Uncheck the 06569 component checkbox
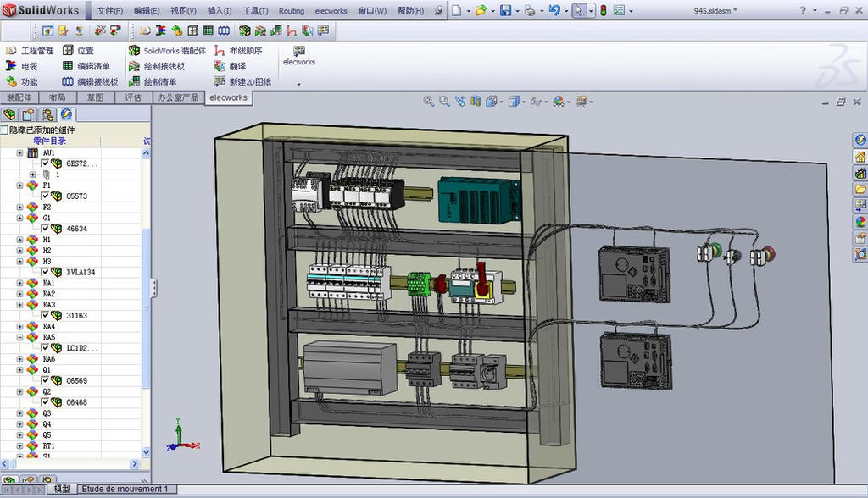The image size is (868, 498). pyautogui.click(x=46, y=380)
